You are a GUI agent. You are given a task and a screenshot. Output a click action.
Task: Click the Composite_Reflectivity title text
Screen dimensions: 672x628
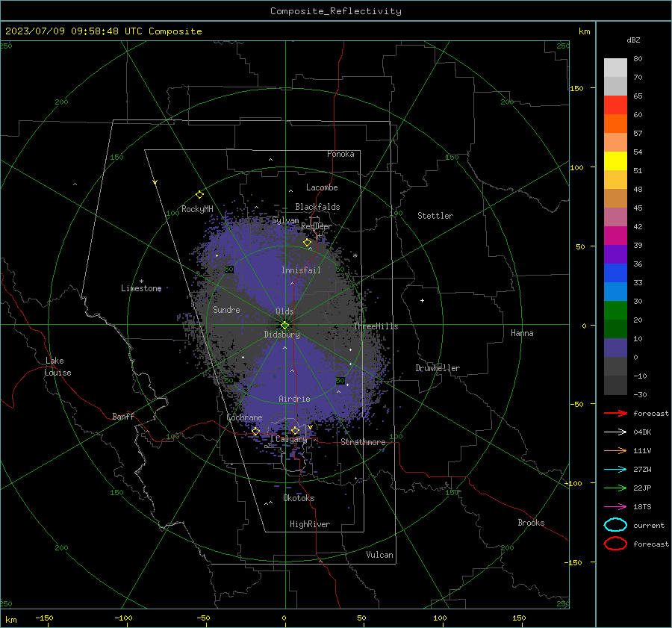tap(336, 11)
